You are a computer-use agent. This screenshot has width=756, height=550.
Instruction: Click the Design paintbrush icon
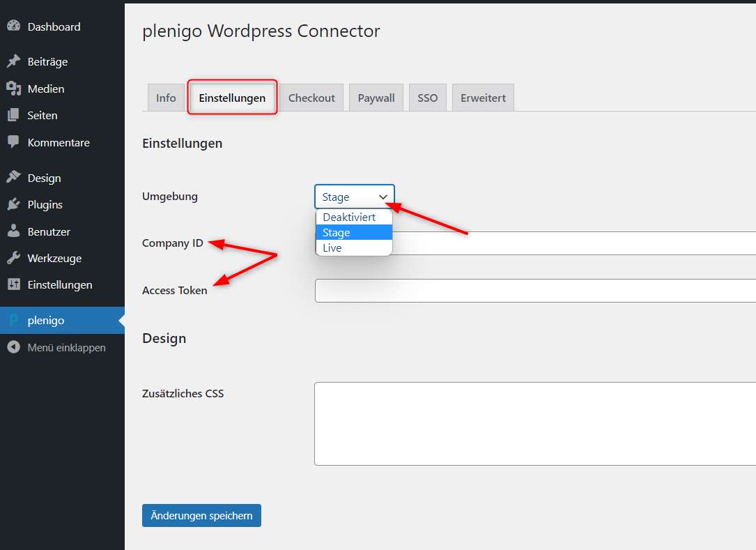click(13, 177)
